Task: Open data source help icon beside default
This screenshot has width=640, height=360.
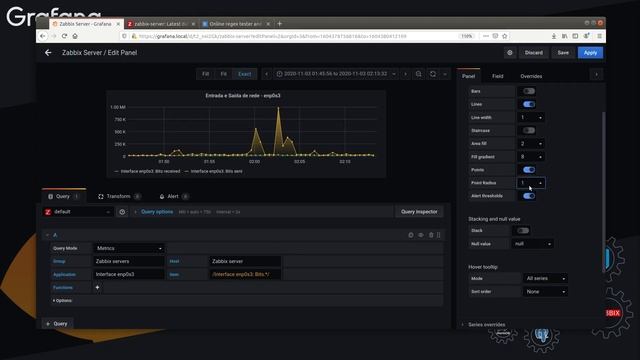Action: [x=122, y=212]
